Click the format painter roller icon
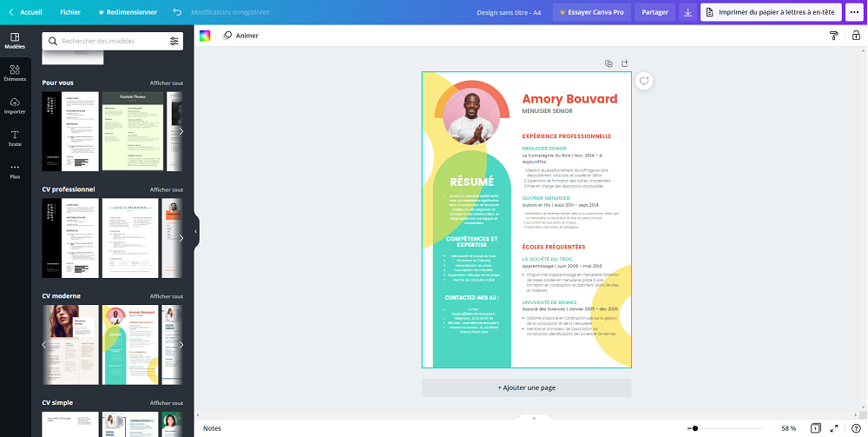The width and height of the screenshot is (868, 437). point(833,36)
